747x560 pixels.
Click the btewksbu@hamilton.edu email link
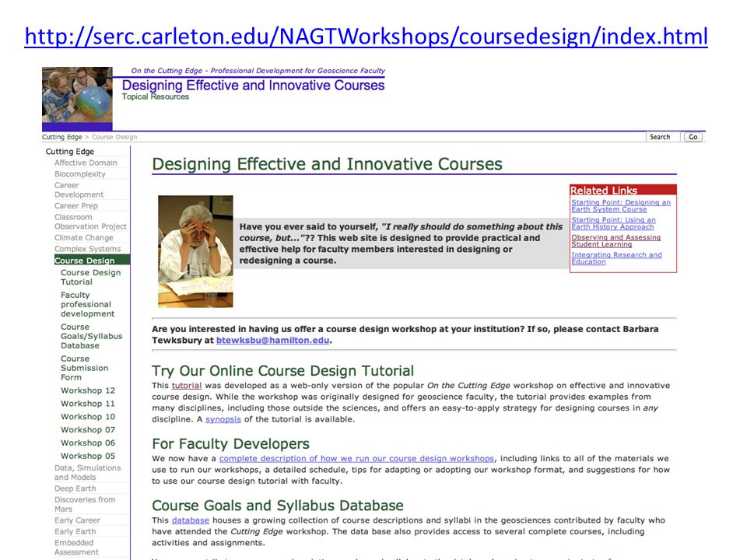click(272, 341)
